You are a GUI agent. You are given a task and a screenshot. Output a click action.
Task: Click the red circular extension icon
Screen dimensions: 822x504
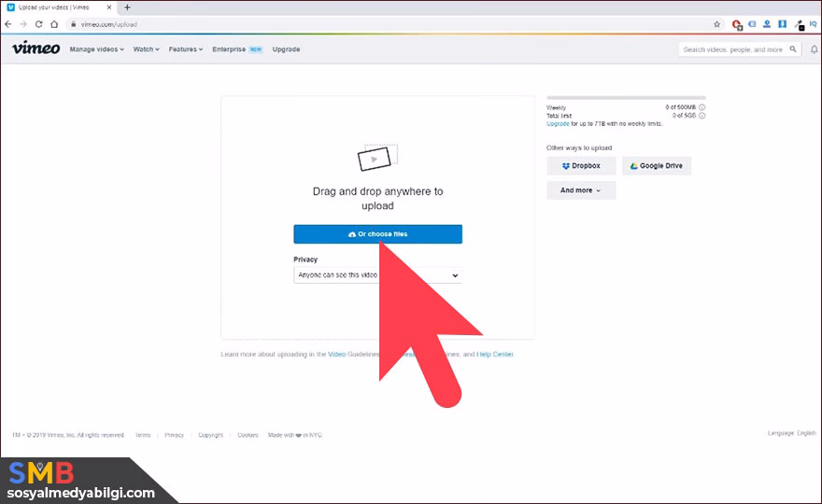click(737, 24)
